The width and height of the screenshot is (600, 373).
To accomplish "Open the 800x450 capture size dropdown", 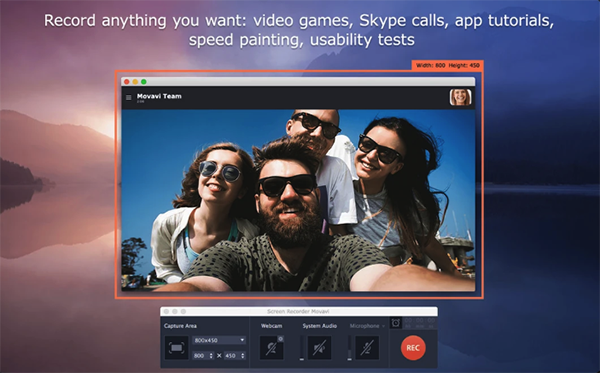I will tap(219, 340).
